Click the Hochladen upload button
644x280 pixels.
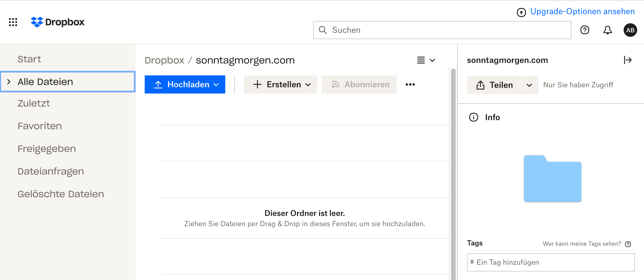click(185, 84)
